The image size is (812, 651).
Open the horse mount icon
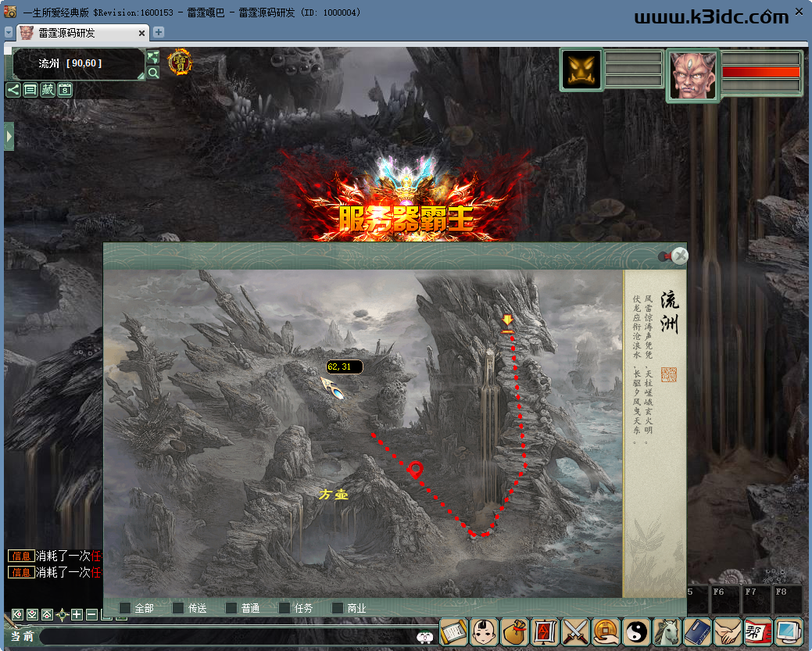pyautogui.click(x=667, y=631)
